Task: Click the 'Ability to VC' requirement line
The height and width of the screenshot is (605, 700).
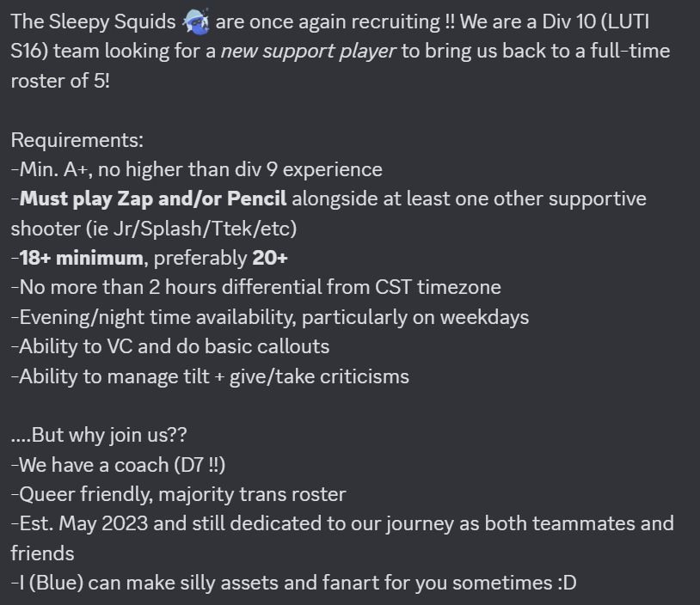Action: pyautogui.click(x=170, y=346)
